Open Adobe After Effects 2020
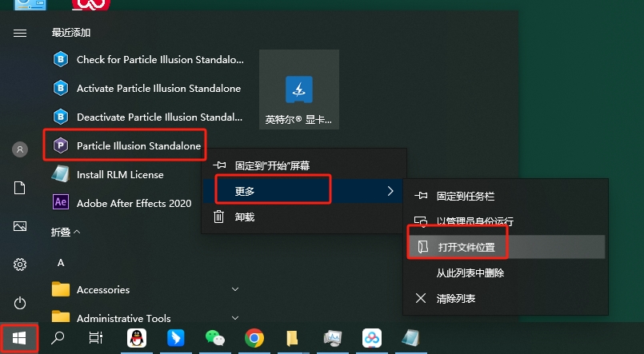 point(123,204)
